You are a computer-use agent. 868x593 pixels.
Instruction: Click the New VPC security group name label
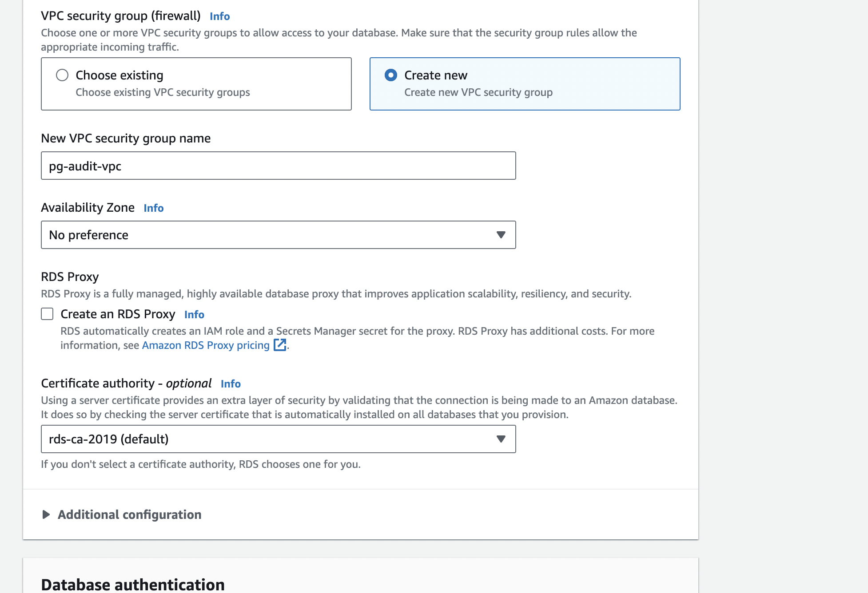126,138
